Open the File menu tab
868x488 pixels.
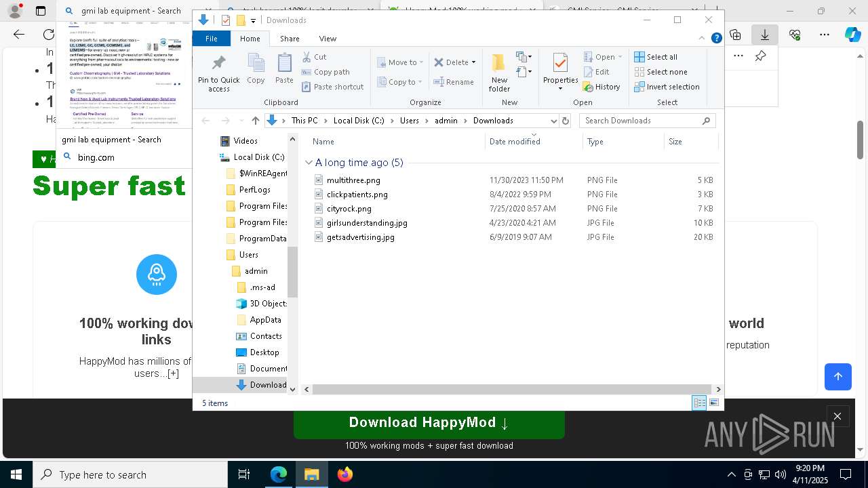(212, 39)
